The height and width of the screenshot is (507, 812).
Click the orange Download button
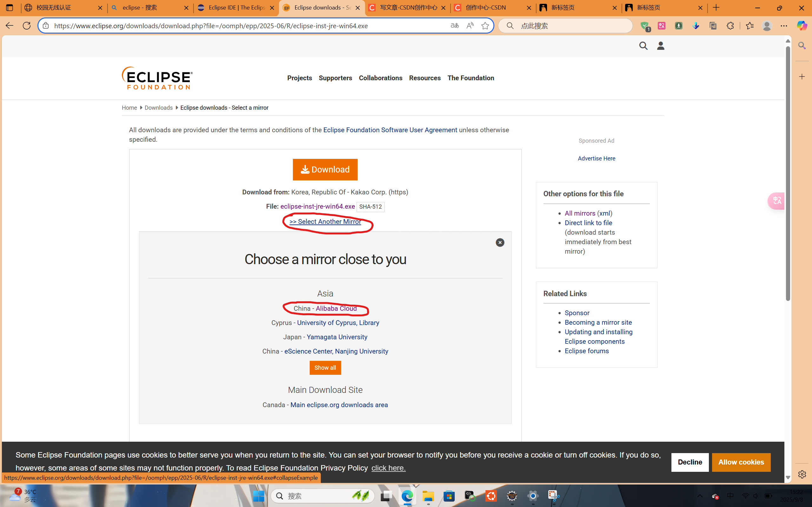point(325,170)
